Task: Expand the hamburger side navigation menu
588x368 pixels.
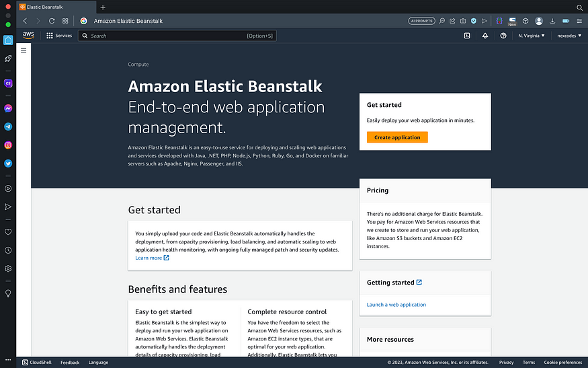Action: [24, 50]
